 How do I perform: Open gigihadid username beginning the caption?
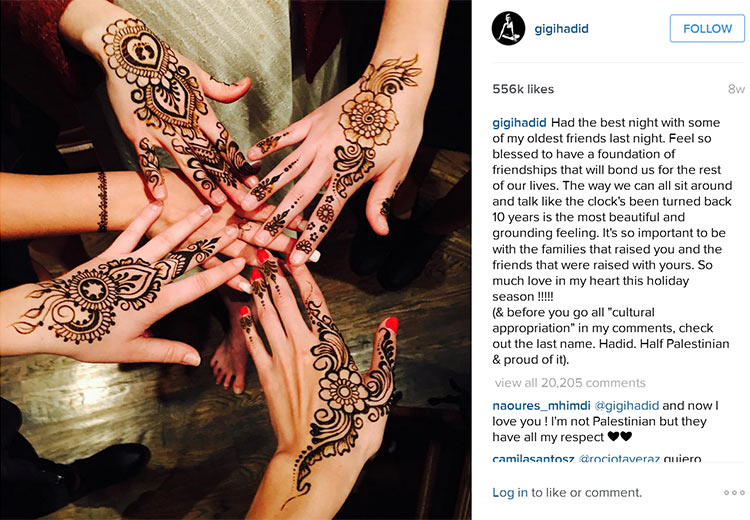(x=519, y=122)
